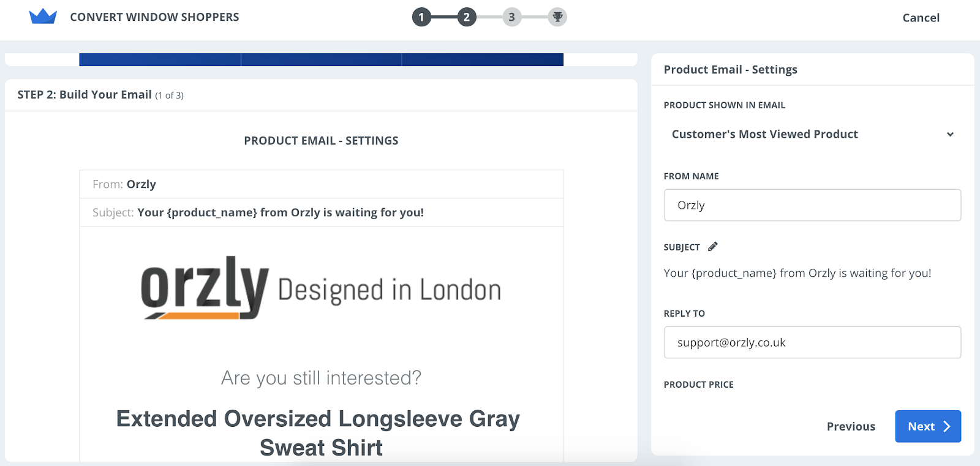
Task: Click the blue crown logo icon
Action: (43, 17)
